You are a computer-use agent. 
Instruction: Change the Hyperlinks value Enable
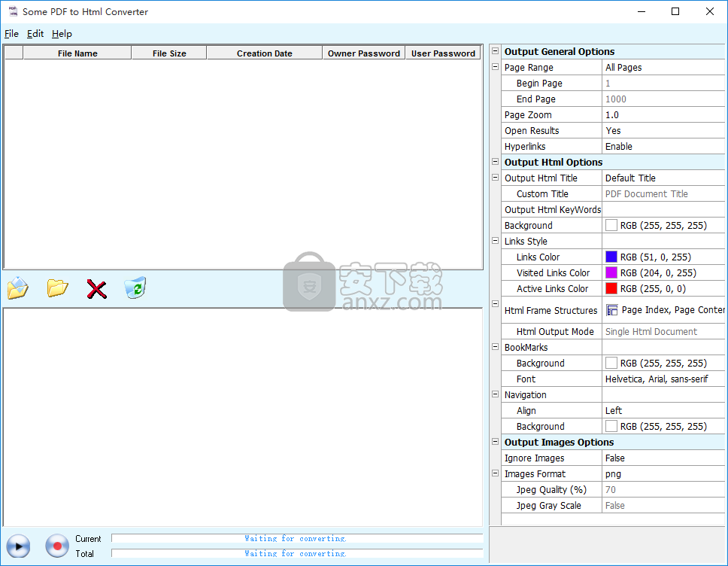point(663,146)
